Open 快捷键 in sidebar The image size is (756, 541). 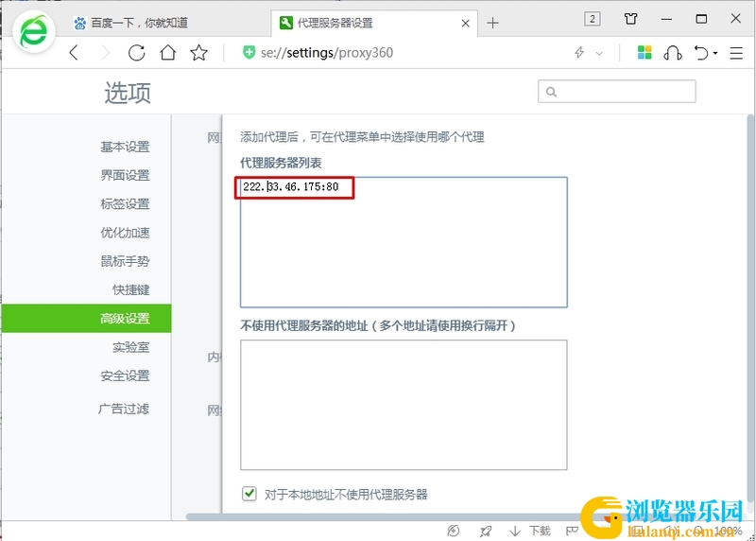(130, 289)
